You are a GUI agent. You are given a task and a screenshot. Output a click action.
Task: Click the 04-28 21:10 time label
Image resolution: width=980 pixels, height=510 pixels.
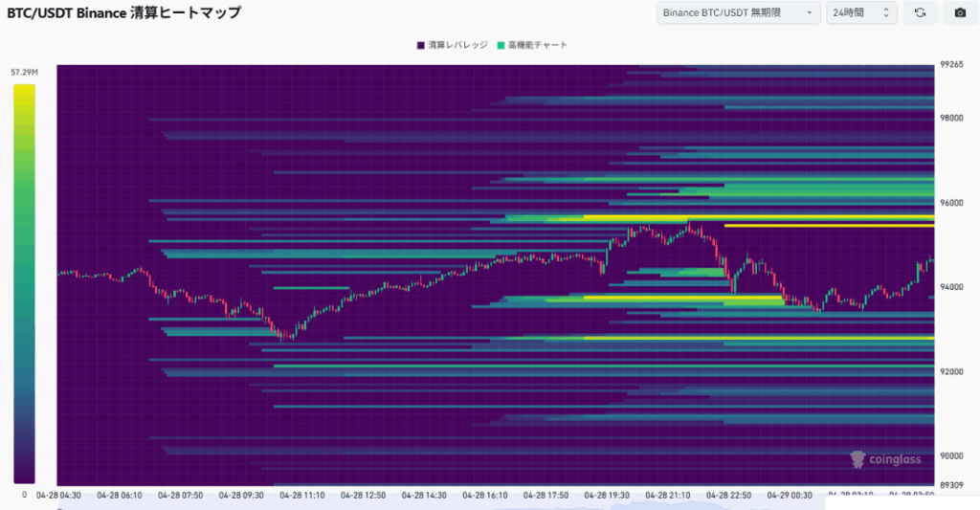coord(667,495)
